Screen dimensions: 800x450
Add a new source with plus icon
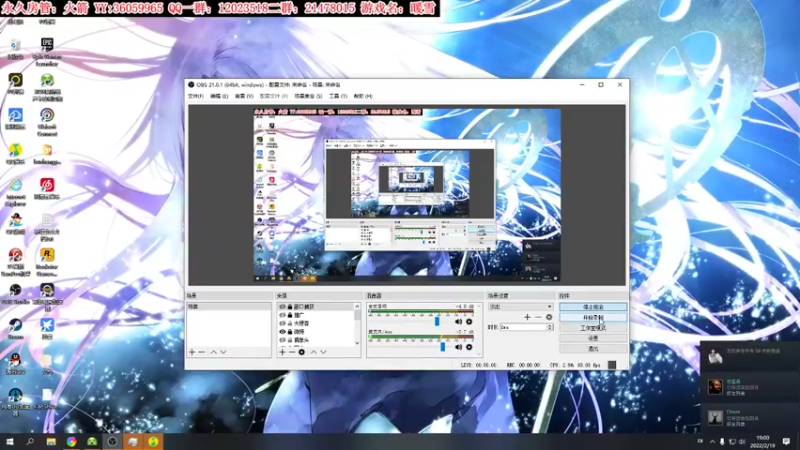pyautogui.click(x=283, y=352)
